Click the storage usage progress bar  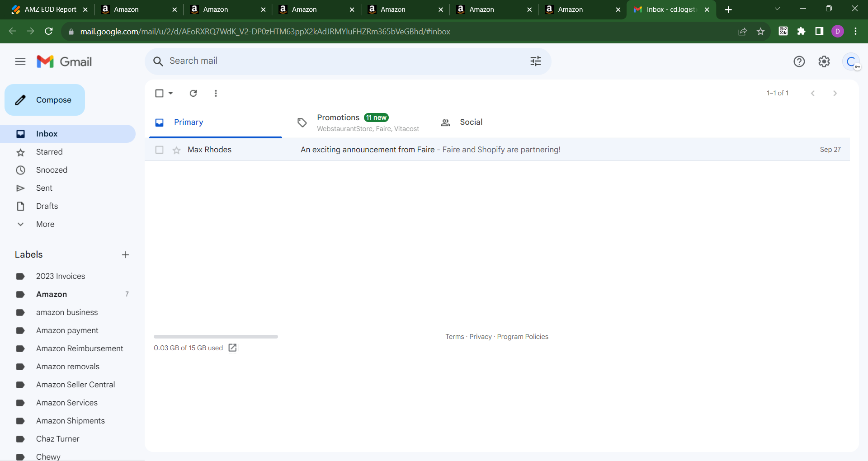216,337
